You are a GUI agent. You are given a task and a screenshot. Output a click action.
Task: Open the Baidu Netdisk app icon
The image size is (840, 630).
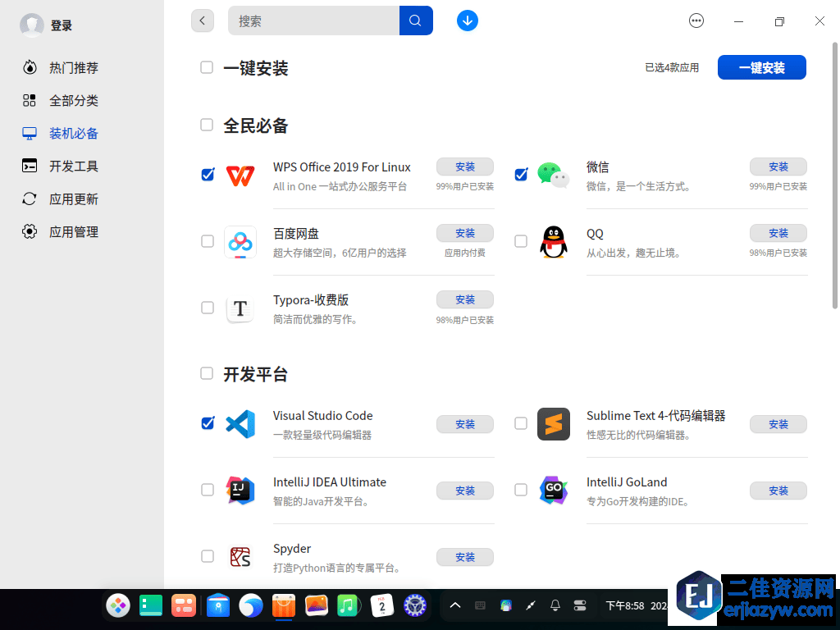[240, 242]
